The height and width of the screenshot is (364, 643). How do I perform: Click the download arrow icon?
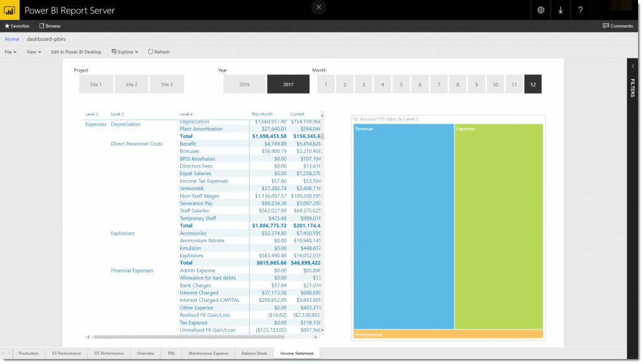561,10
